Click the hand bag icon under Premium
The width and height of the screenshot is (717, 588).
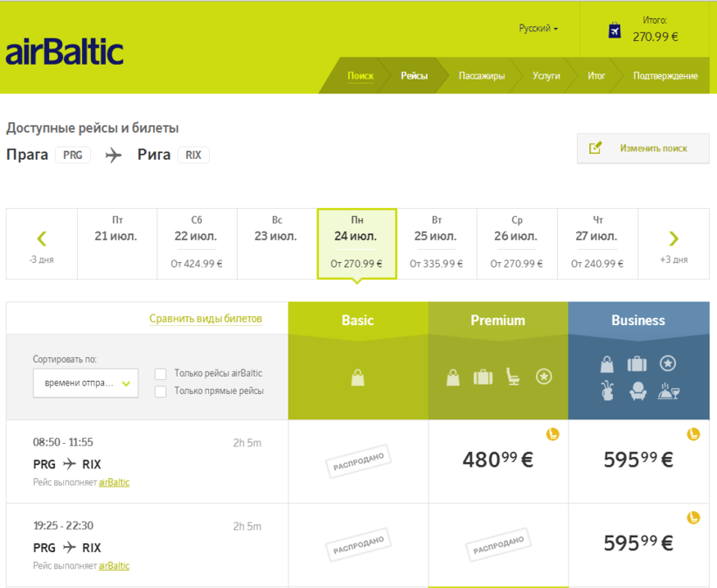(453, 377)
